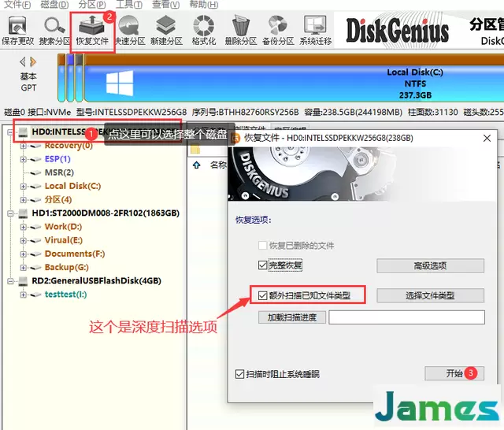Image resolution: width=504 pixels, height=430 pixels.
Task: Expand the Documents(F:) tree node
Action: click(23, 254)
